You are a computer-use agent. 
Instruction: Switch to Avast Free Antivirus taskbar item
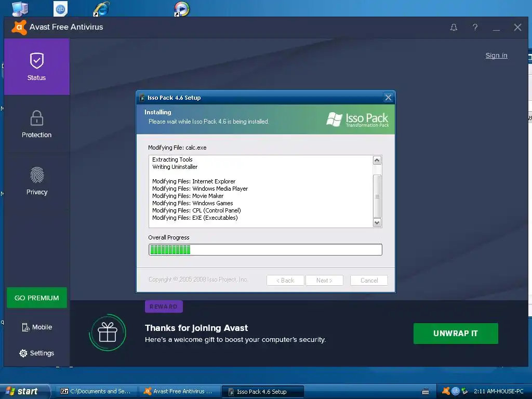[x=179, y=392]
